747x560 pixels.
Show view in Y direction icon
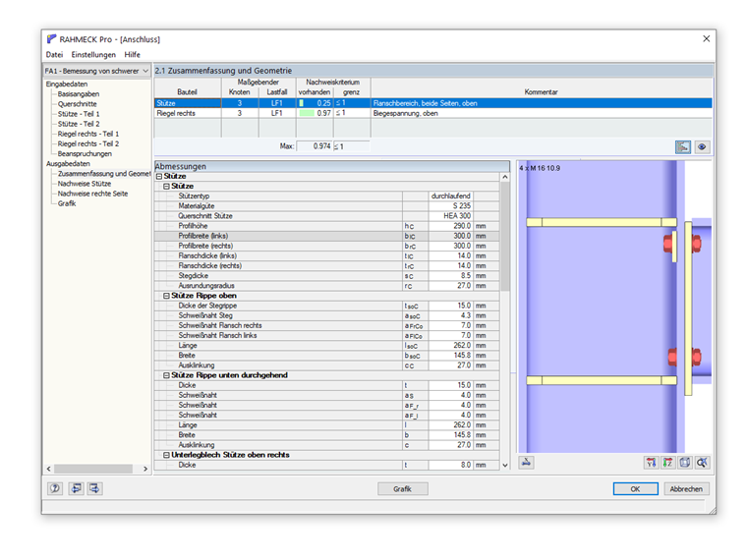pyautogui.click(x=652, y=463)
